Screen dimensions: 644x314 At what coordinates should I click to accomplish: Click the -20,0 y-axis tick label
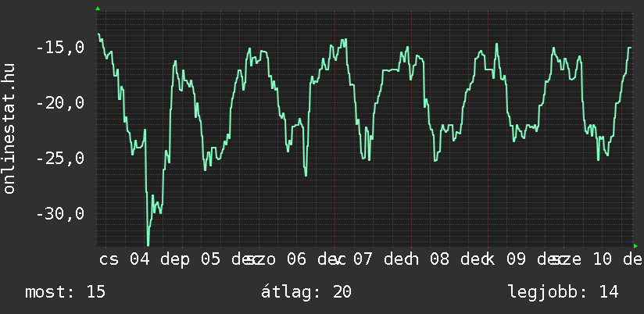coord(60,103)
